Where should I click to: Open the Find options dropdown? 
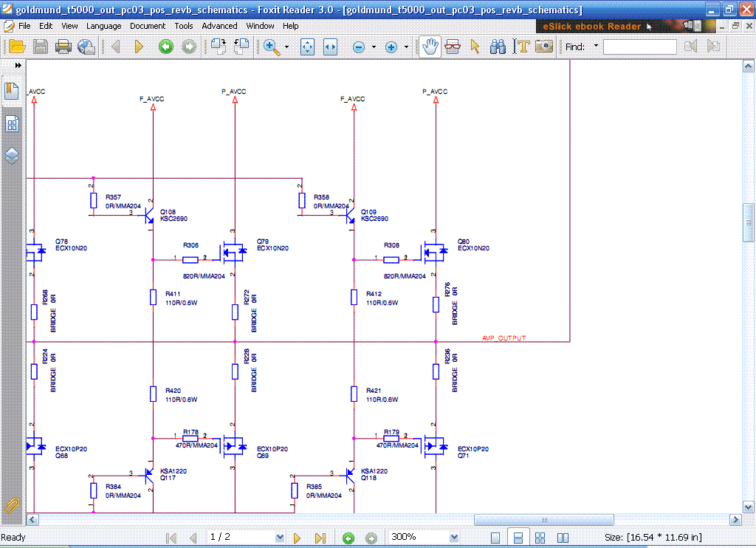[596, 46]
